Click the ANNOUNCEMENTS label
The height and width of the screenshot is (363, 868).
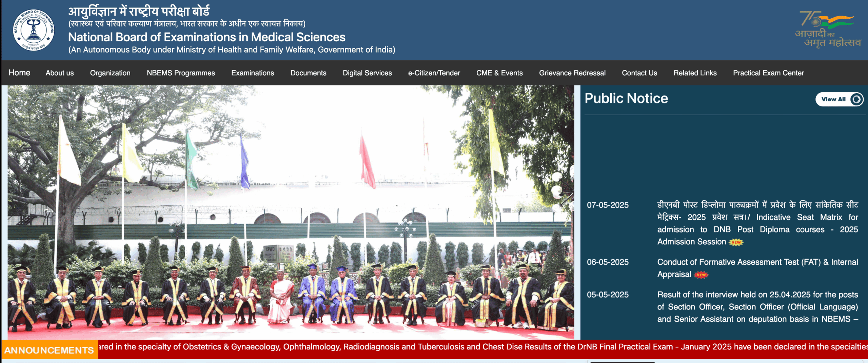pos(49,350)
